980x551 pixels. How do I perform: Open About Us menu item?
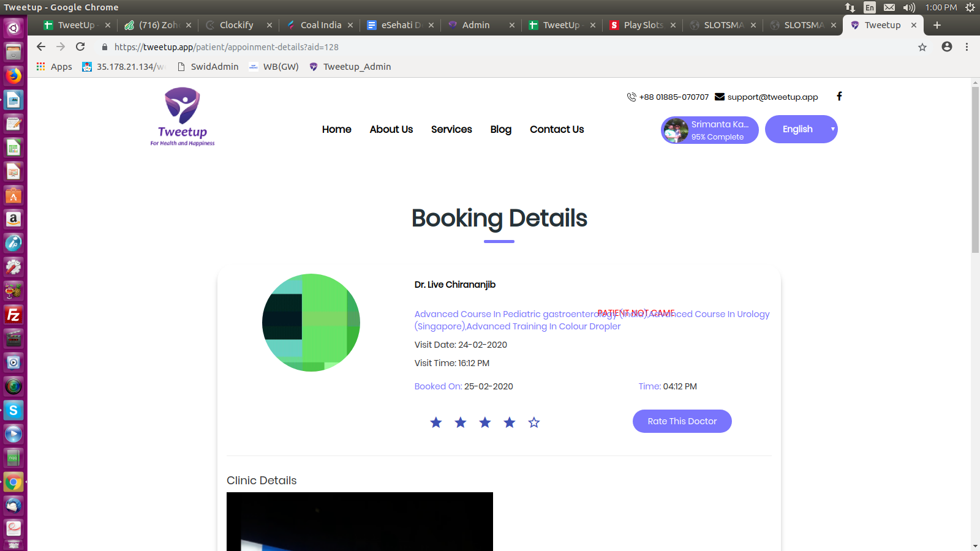tap(391, 129)
